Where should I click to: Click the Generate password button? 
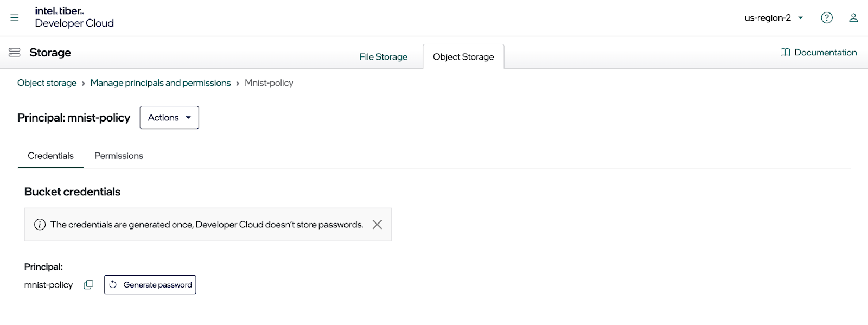150,285
